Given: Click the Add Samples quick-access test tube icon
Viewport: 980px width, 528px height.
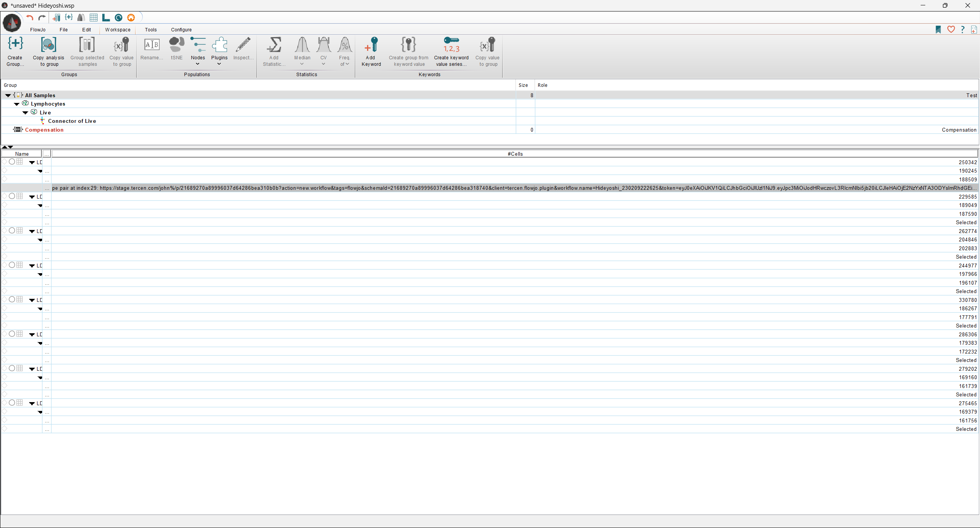Looking at the screenshot, I should [x=56, y=18].
